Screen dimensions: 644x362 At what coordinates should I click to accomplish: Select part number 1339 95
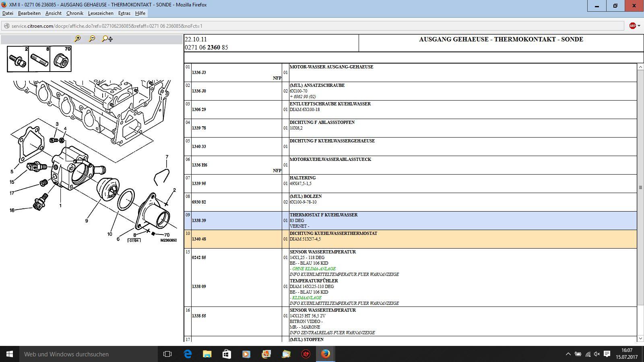pos(199,183)
